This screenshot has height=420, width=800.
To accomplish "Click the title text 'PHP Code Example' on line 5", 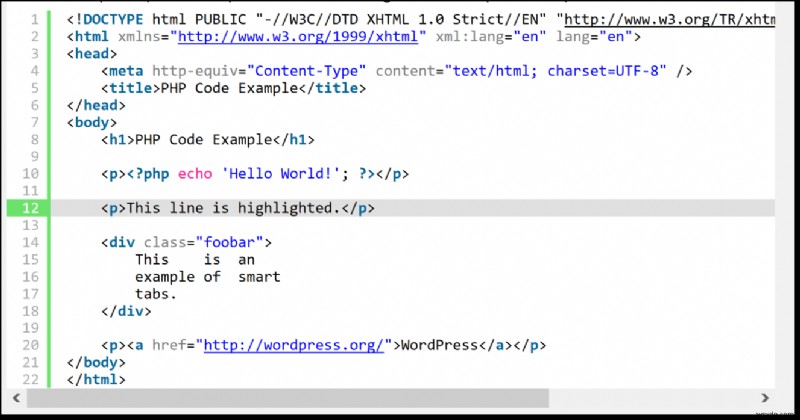I will tap(229, 88).
